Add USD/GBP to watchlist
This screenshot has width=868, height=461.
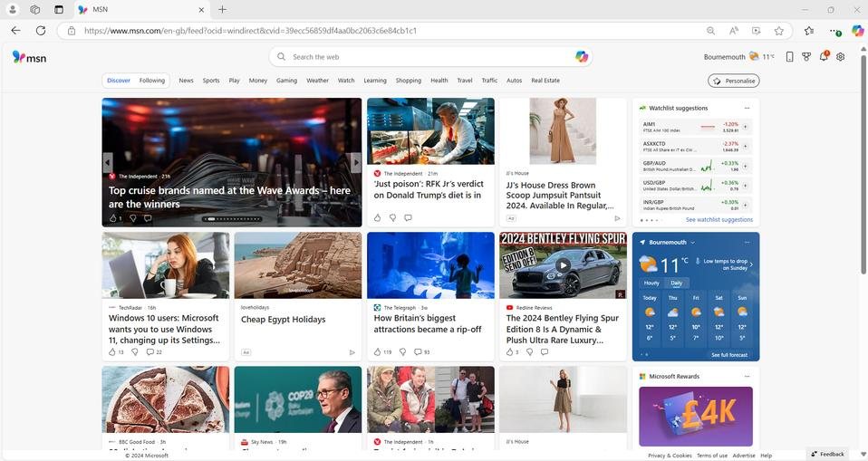(745, 186)
